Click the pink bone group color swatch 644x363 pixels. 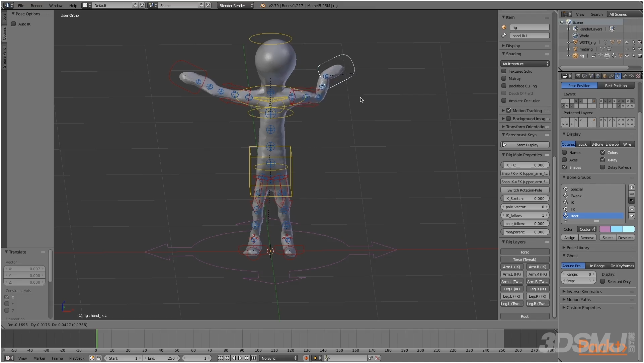coord(605,229)
